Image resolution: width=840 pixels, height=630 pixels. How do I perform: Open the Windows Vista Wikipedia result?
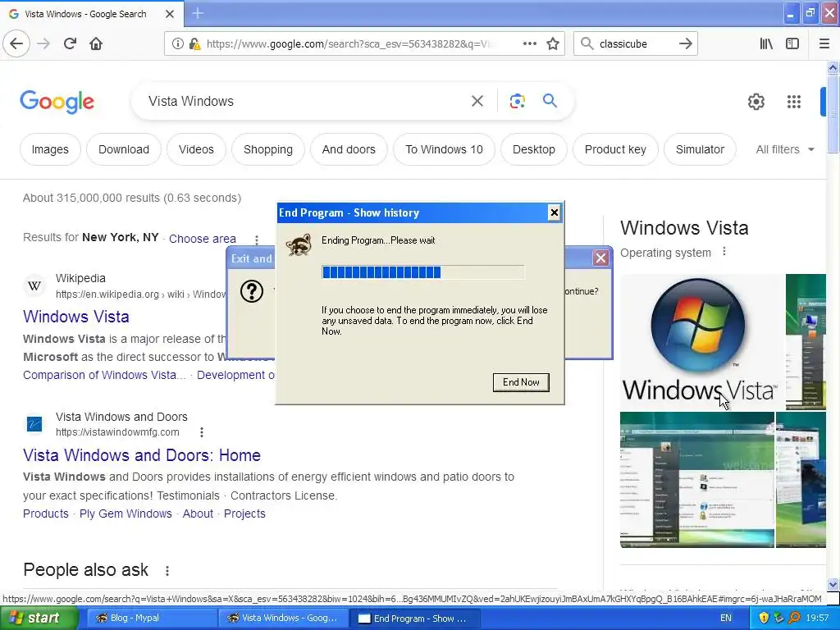(x=76, y=317)
